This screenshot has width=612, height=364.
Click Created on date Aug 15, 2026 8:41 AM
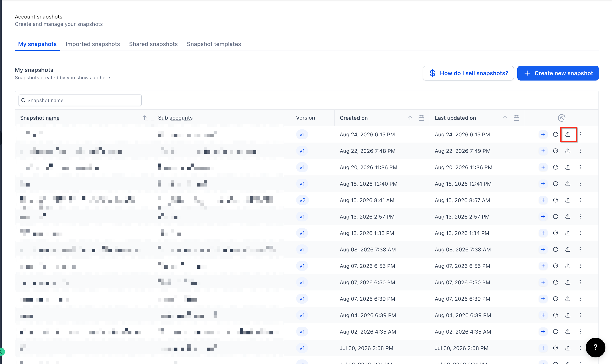coord(367,200)
